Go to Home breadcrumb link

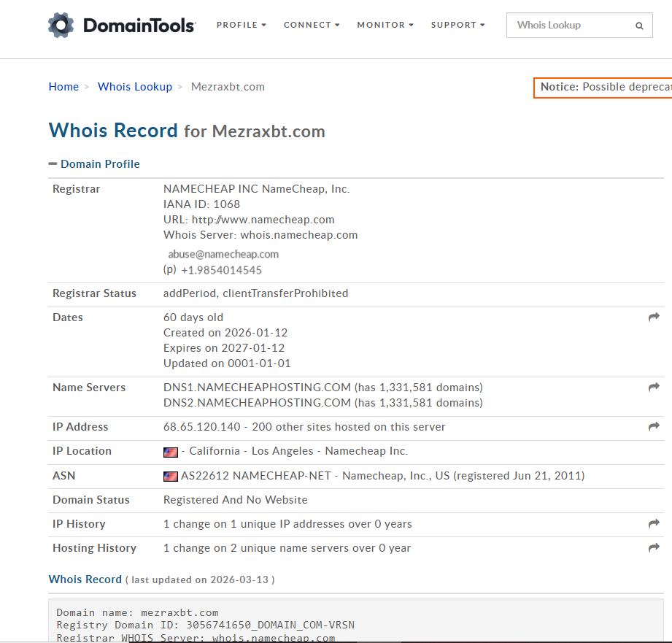[63, 87]
